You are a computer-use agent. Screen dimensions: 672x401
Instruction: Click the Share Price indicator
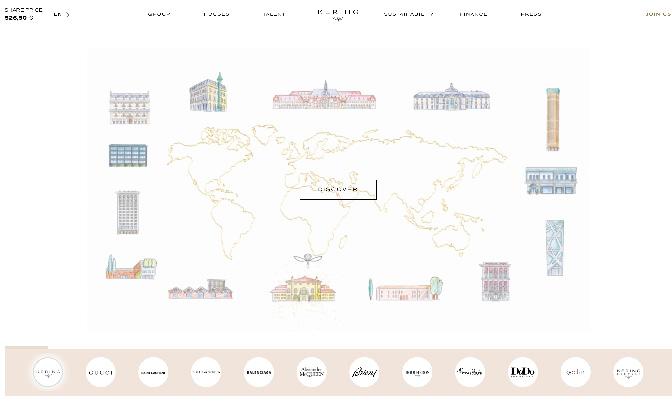click(x=23, y=14)
